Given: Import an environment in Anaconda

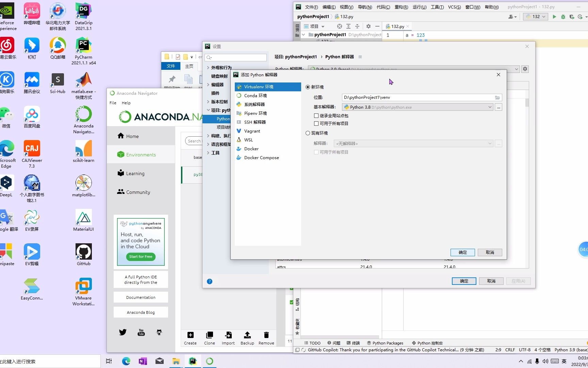Looking at the screenshot, I should pyautogui.click(x=228, y=338).
